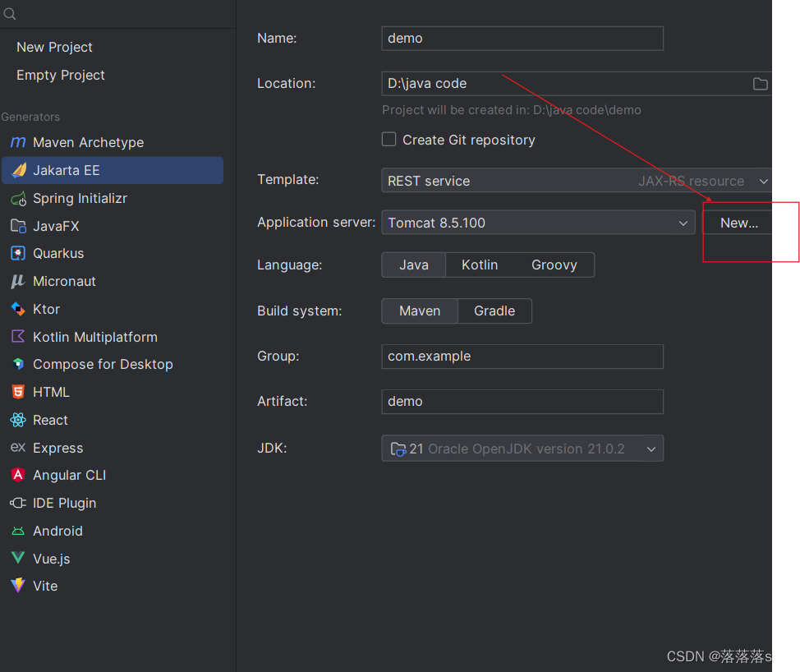The height and width of the screenshot is (672, 800).
Task: Choose Maven build system
Action: click(x=420, y=311)
